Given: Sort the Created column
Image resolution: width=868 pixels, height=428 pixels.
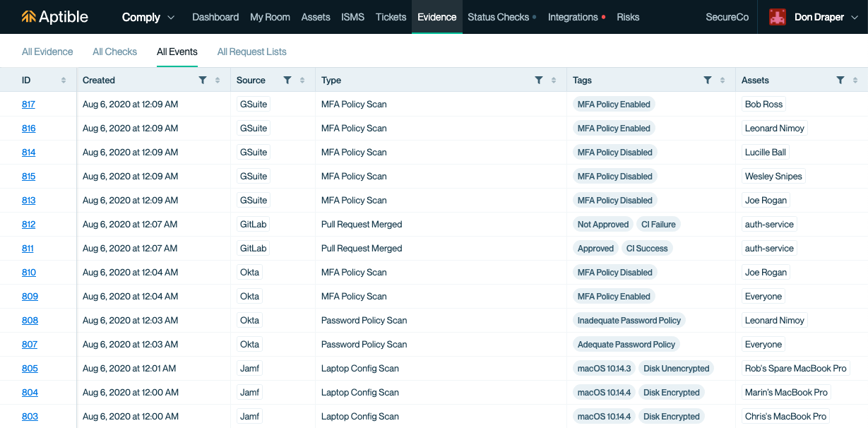Looking at the screenshot, I should click(x=218, y=81).
